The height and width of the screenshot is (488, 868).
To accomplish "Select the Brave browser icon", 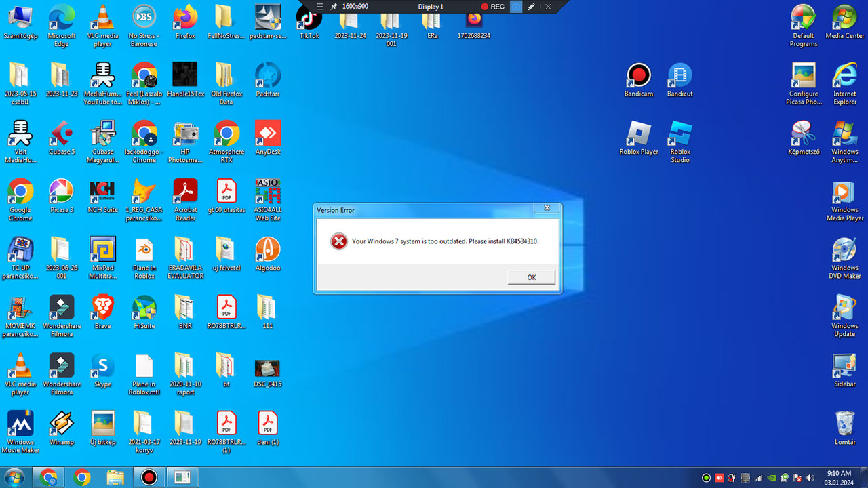I will [x=102, y=312].
